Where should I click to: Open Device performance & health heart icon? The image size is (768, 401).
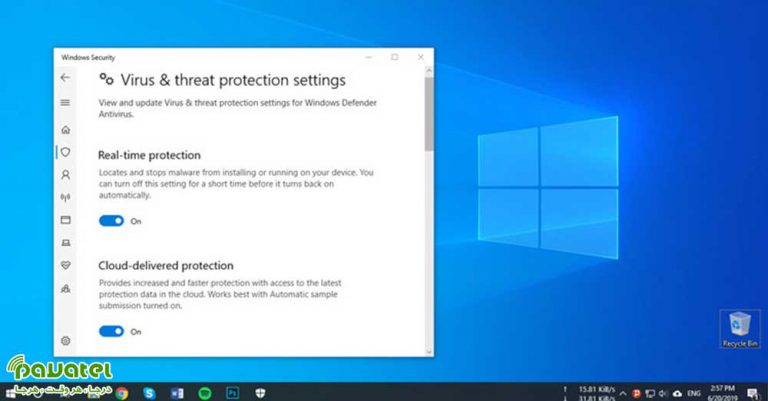(66, 265)
